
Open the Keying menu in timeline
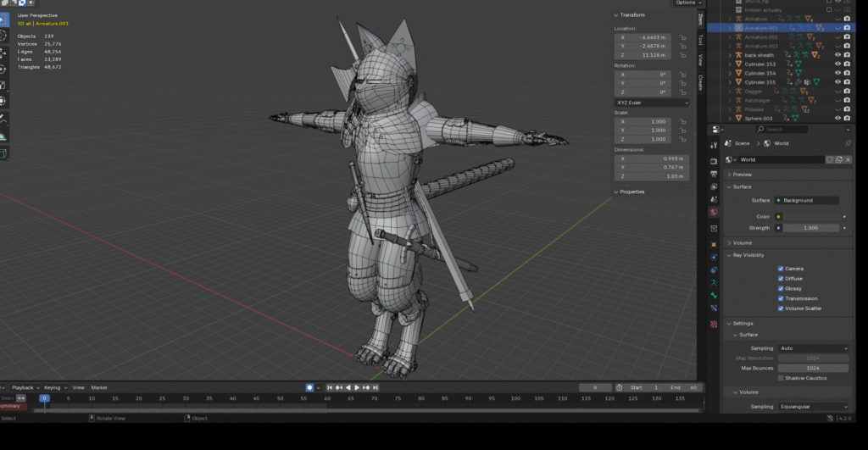(x=53, y=387)
